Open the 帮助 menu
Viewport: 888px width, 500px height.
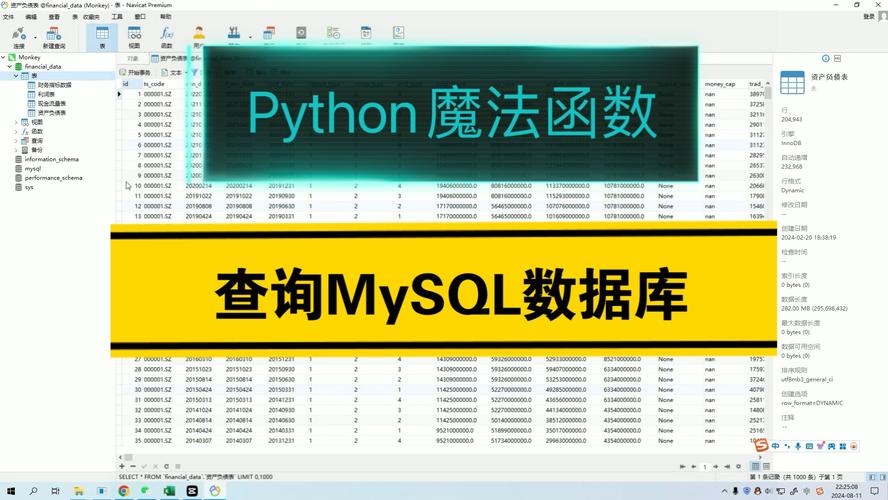165,16
